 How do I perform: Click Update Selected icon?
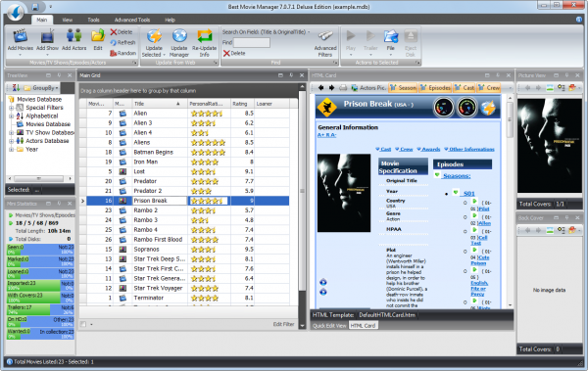pyautogui.click(x=154, y=36)
